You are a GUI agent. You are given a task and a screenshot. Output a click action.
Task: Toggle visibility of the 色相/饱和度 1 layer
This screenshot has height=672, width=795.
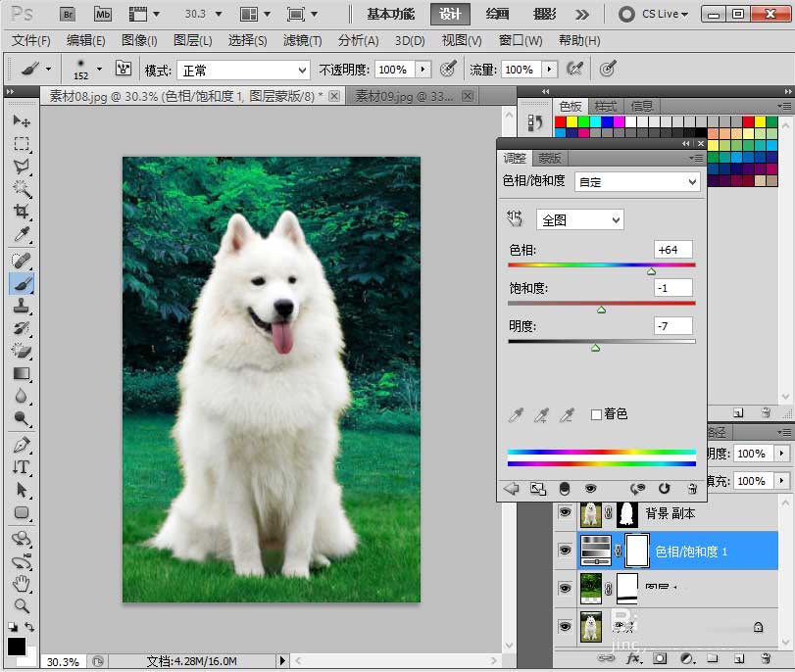click(564, 551)
